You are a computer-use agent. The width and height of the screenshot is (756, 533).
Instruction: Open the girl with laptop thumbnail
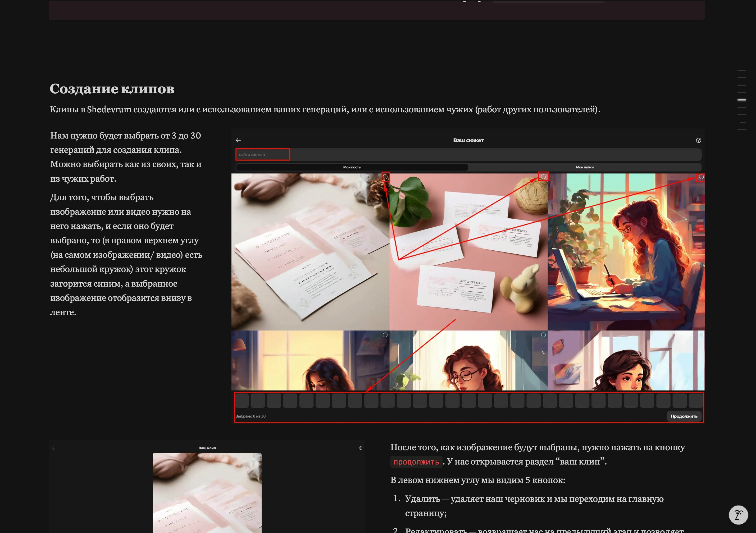pos(626,252)
